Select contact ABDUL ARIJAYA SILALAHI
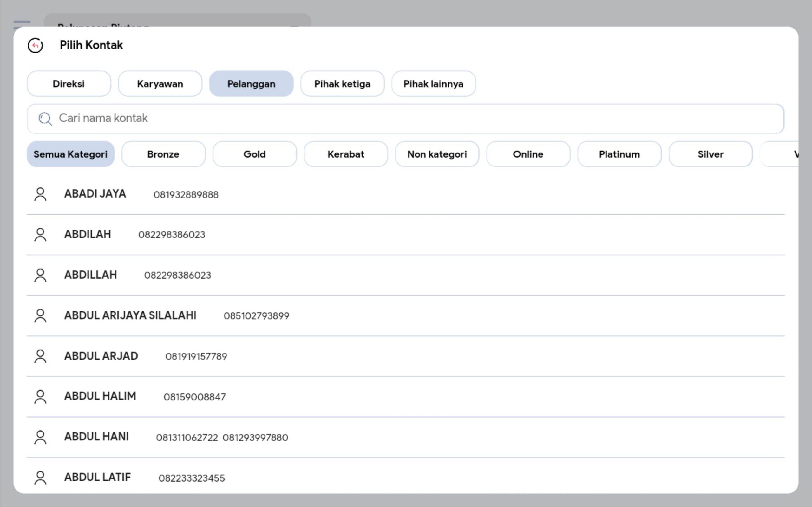 pos(130,315)
